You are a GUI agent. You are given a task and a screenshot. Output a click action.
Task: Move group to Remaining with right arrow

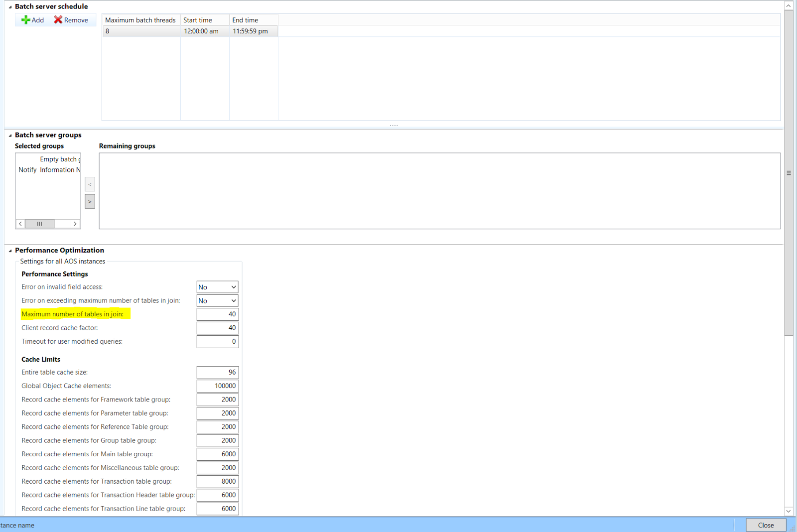coord(90,201)
